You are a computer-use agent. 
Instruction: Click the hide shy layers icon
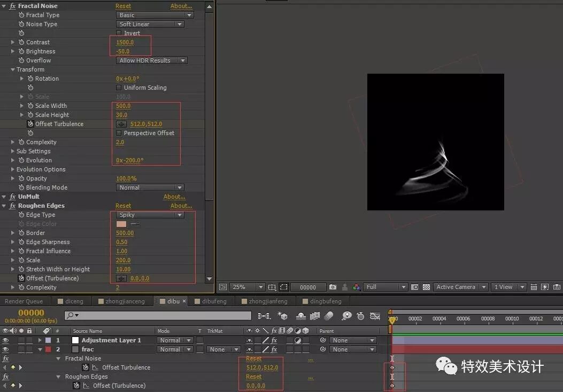coord(301,316)
